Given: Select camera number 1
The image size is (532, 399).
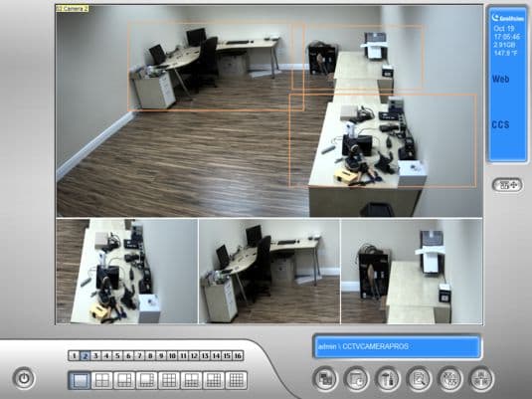Looking at the screenshot, I should [x=74, y=355].
